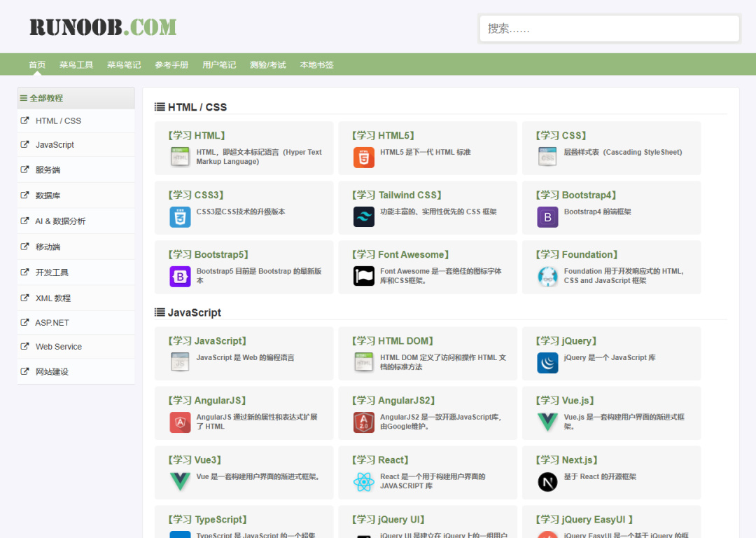This screenshot has width=756, height=538.
Task: Open the 【学习 HTML】 tutorial link
Action: click(196, 136)
